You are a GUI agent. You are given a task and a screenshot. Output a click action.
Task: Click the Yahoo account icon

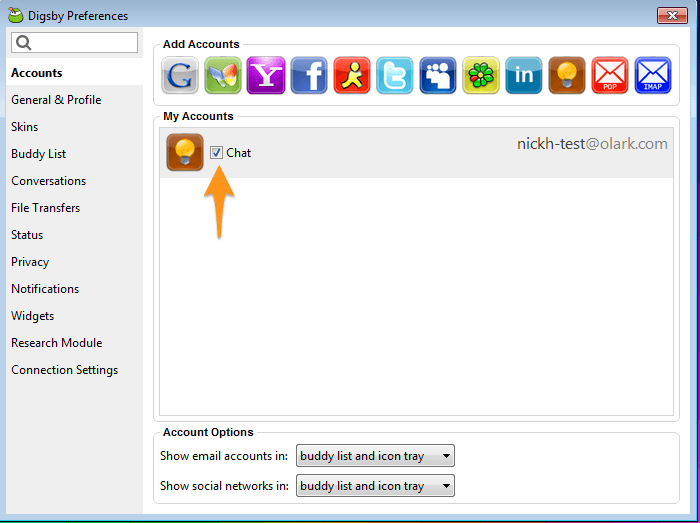pos(266,75)
